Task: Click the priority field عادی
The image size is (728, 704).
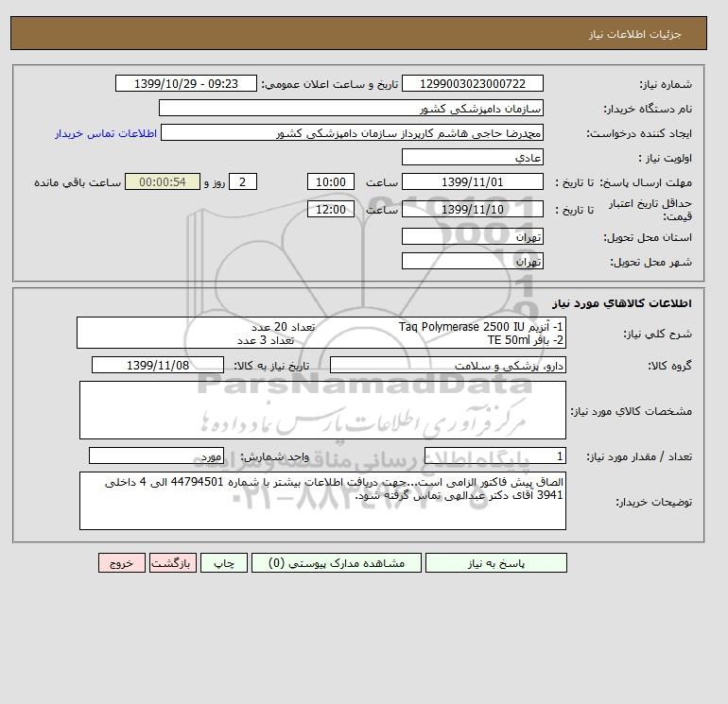Action: click(x=472, y=157)
